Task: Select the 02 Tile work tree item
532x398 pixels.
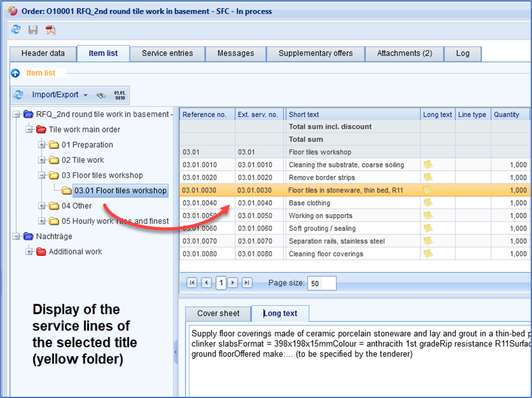Action: (82, 160)
